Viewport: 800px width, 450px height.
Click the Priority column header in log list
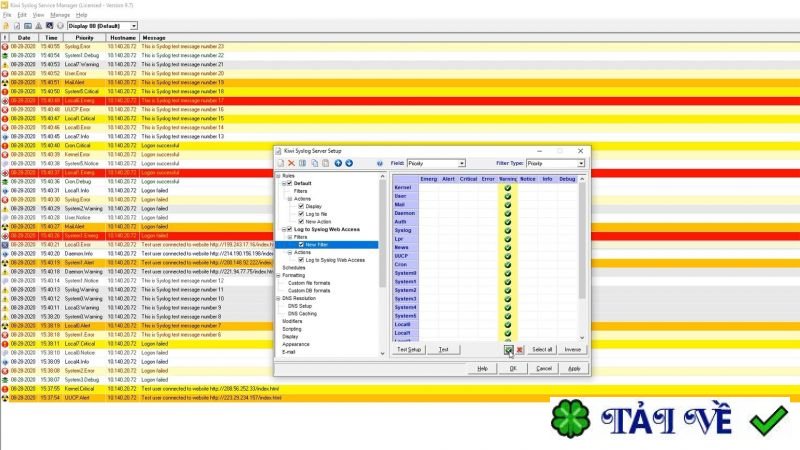[84, 38]
